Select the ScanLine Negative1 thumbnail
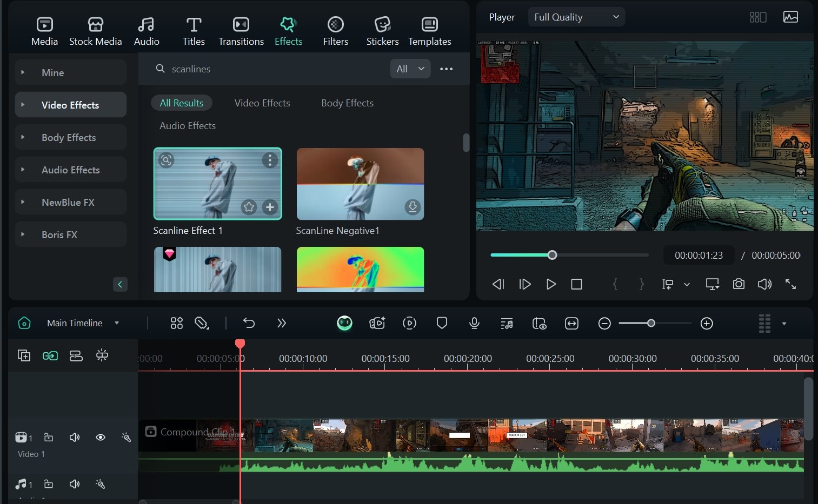This screenshot has width=818, height=504. pos(360,184)
